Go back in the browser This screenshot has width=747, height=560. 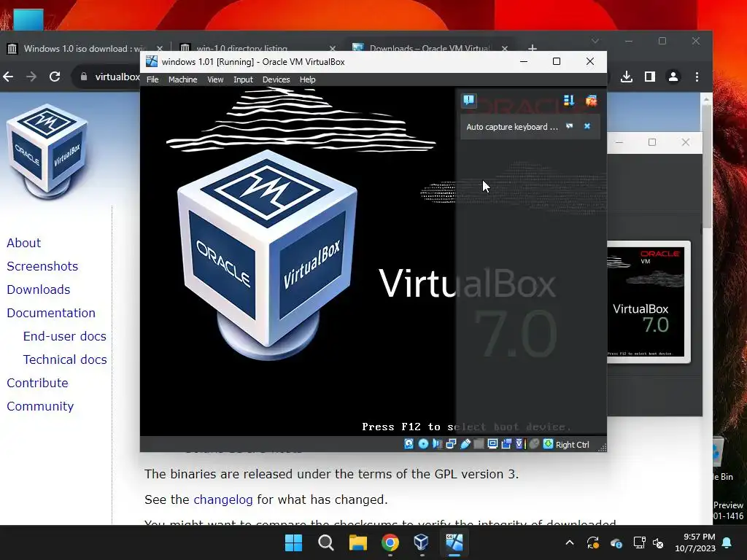[8, 77]
